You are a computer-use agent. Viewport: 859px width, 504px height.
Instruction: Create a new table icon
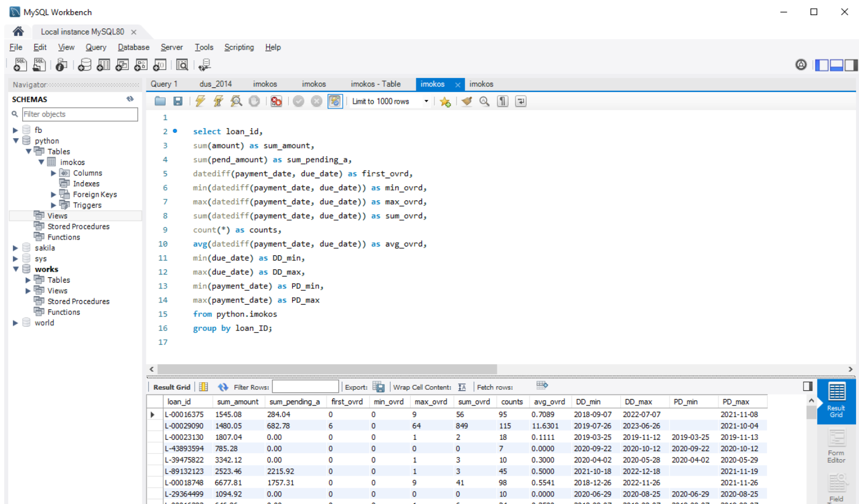click(x=103, y=65)
